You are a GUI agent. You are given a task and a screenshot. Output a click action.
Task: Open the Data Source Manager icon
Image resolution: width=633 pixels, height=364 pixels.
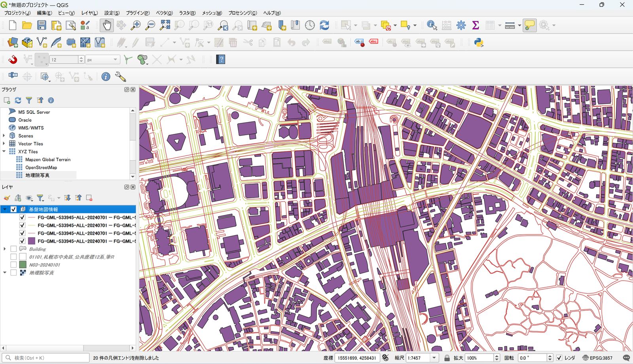coord(13,42)
